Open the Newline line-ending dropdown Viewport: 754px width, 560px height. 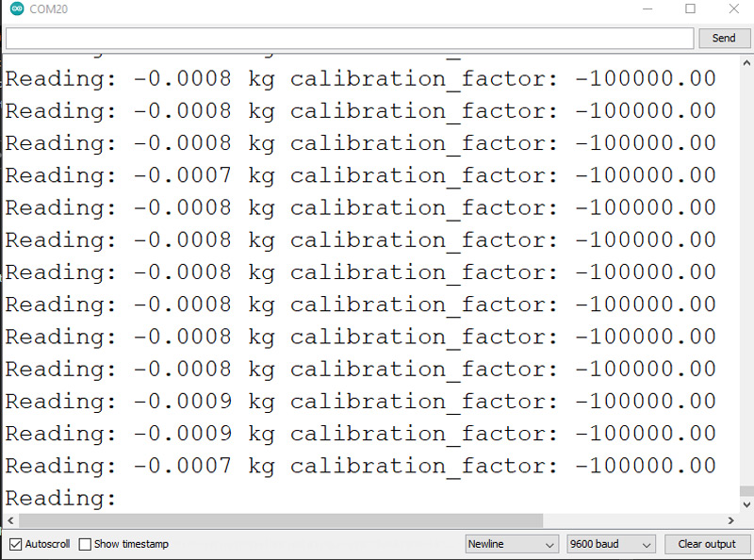point(512,544)
